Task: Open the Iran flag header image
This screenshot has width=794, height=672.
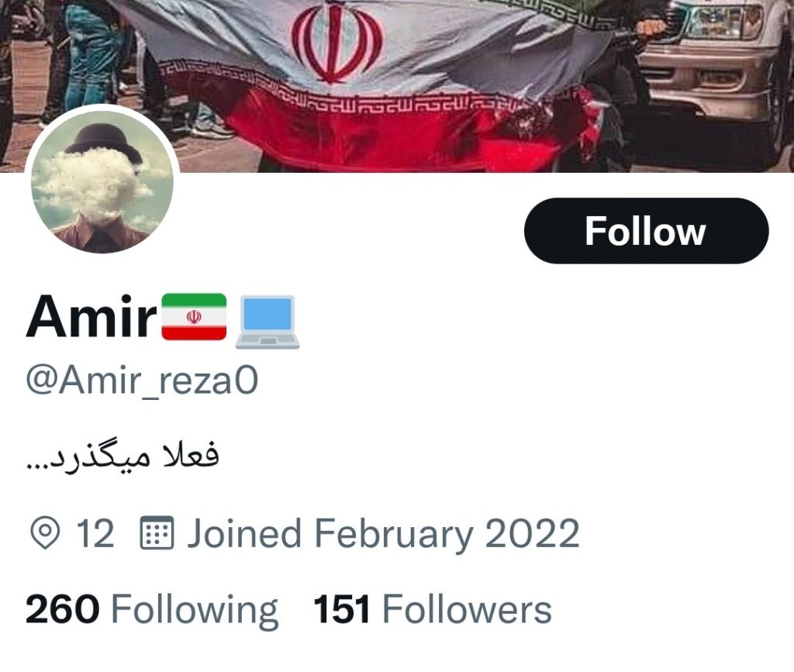Action: [397, 86]
